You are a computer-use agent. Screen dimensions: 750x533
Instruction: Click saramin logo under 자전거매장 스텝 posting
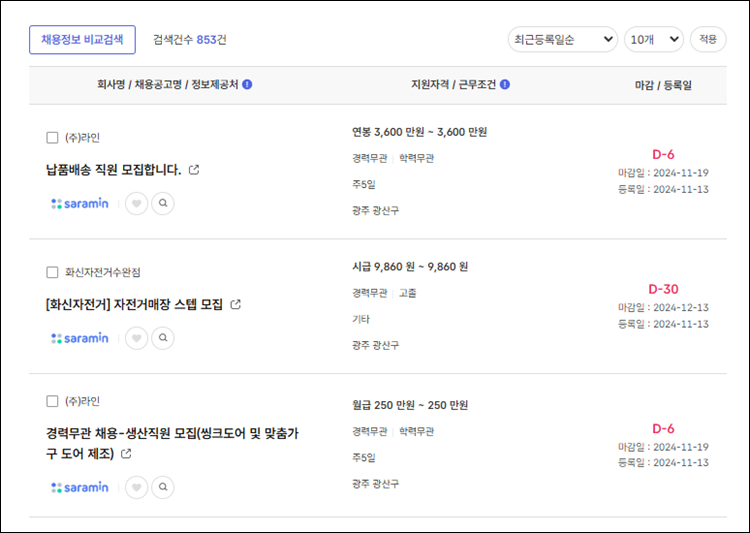click(x=80, y=339)
